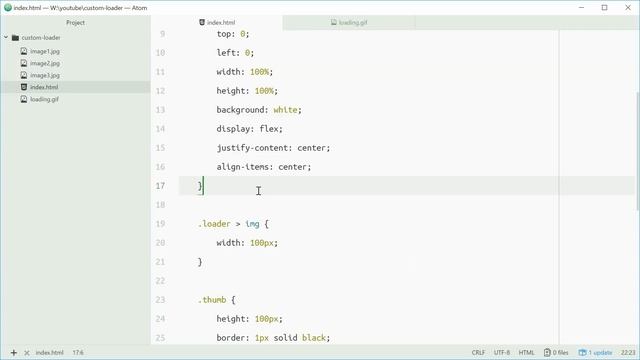
Task: Change line ending via CRLF indicator
Action: coord(478,353)
